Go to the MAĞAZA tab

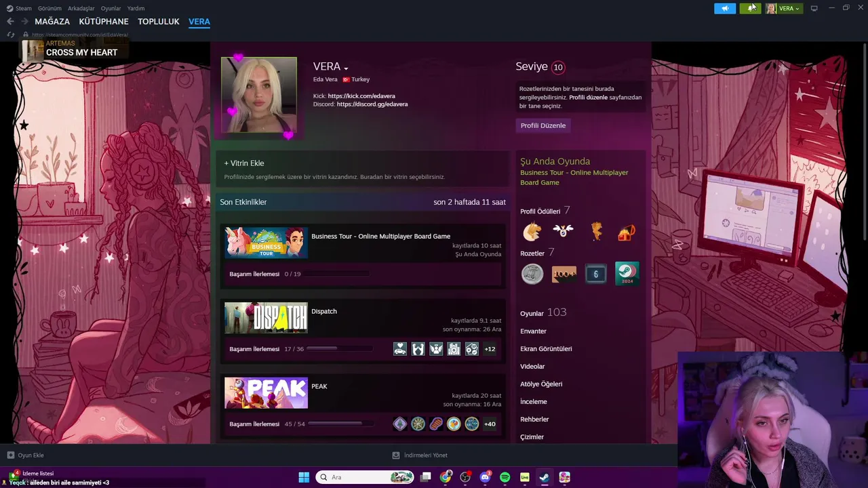(x=52, y=22)
